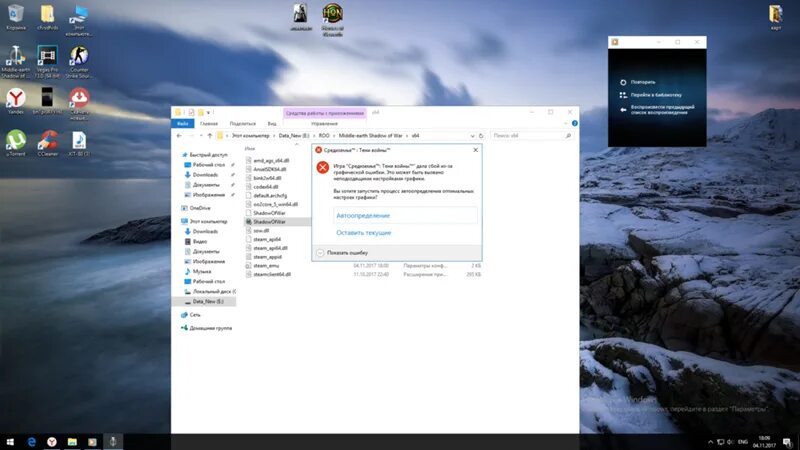Open the Edge browser from the taskbar

[32, 442]
